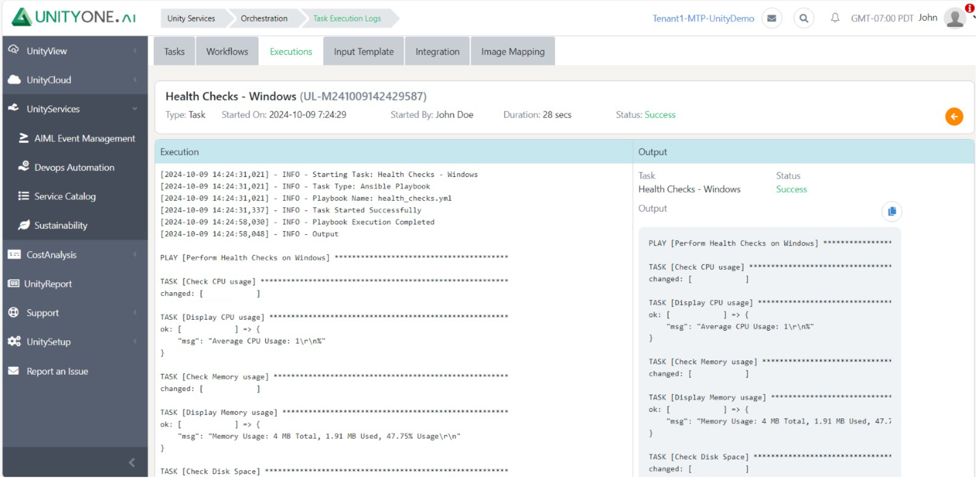
Task: Click the UnityServices hand icon
Action: (14, 108)
